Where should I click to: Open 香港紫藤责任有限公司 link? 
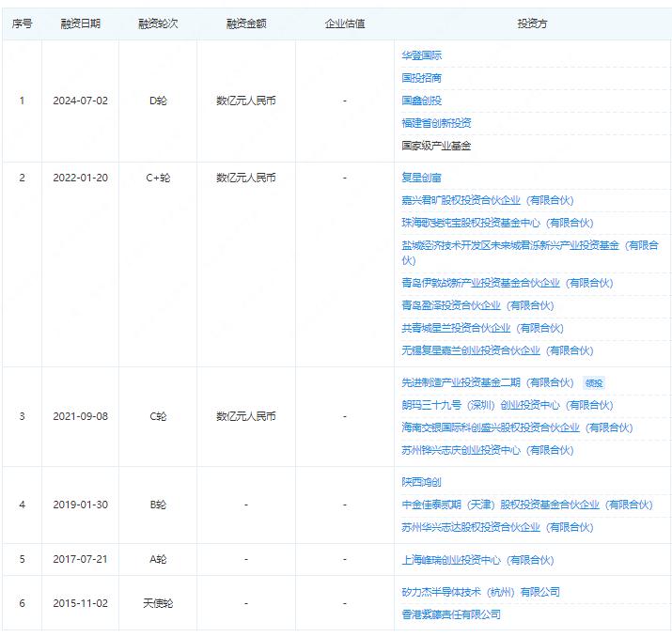point(451,614)
